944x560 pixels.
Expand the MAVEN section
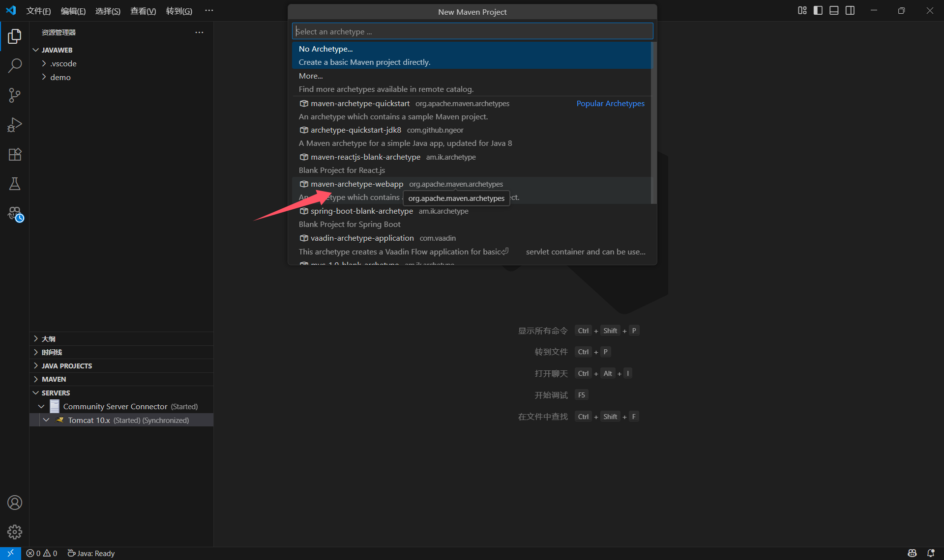(54, 379)
